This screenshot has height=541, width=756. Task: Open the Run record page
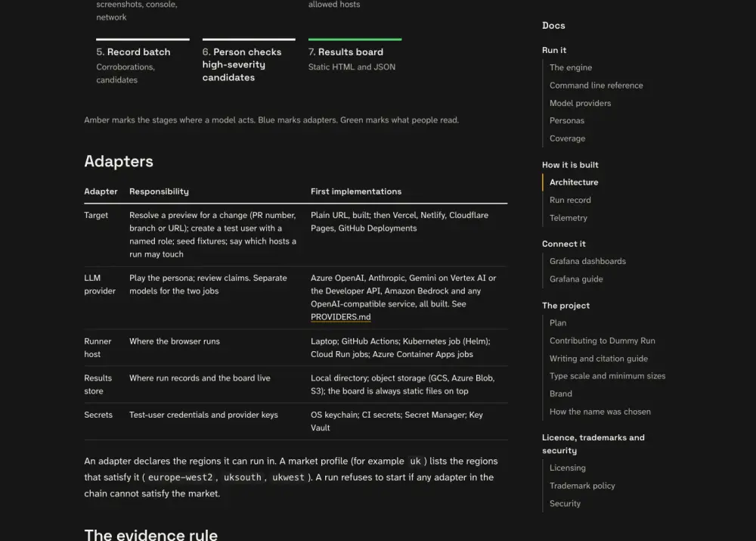click(570, 201)
